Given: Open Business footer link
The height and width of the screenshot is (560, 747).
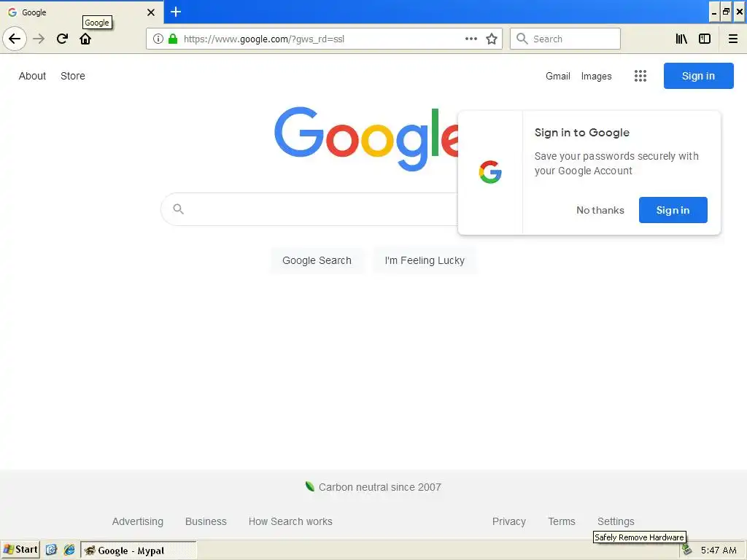Looking at the screenshot, I should point(206,521).
